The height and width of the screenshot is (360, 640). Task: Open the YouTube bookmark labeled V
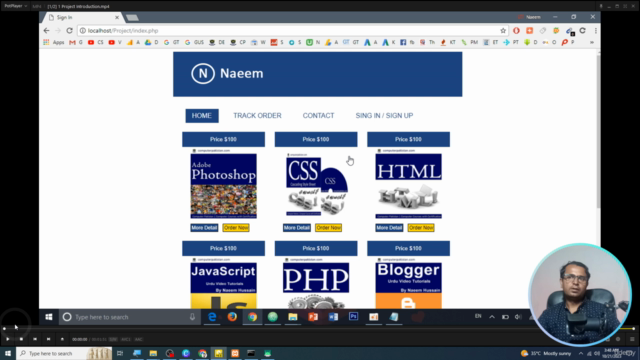point(115,42)
